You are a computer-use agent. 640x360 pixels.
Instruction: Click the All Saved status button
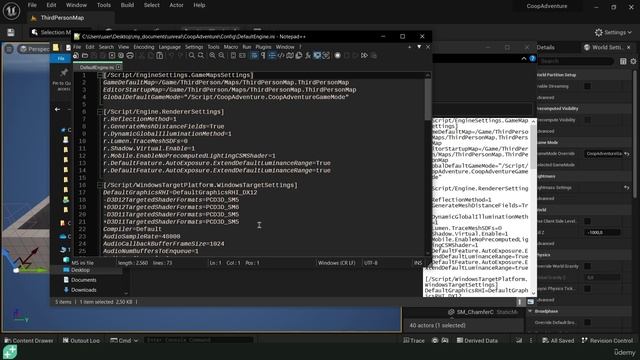click(558, 340)
